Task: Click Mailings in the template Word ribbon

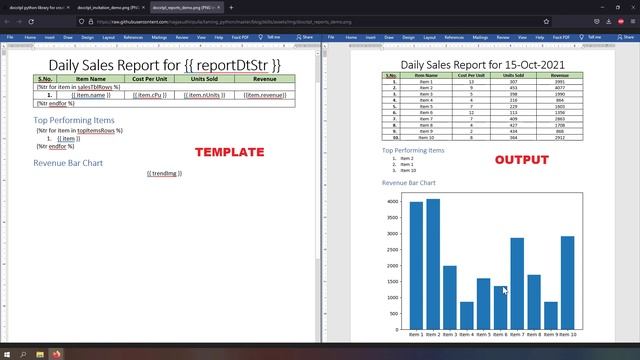Action: click(159, 37)
